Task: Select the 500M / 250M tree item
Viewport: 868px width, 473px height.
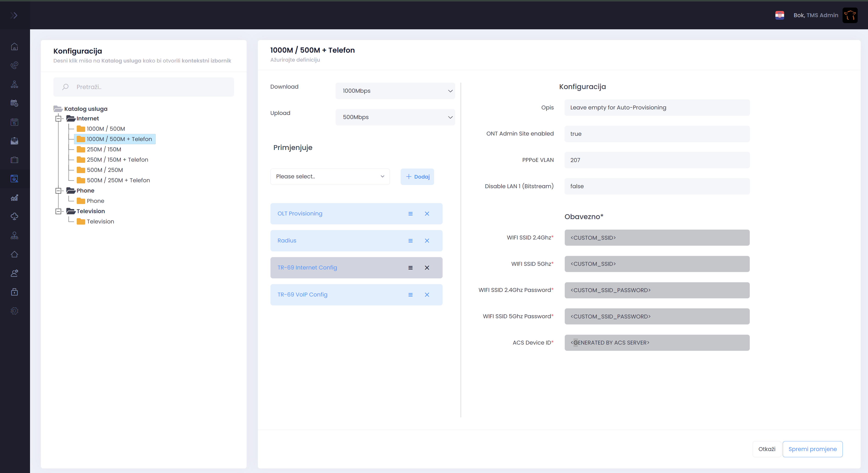Action: pyautogui.click(x=105, y=170)
